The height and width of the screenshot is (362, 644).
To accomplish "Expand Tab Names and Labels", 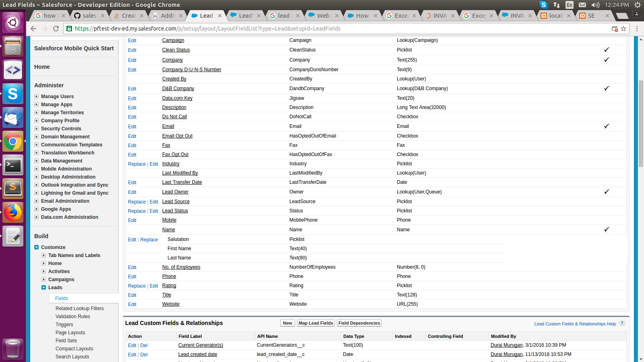I will click(44, 255).
